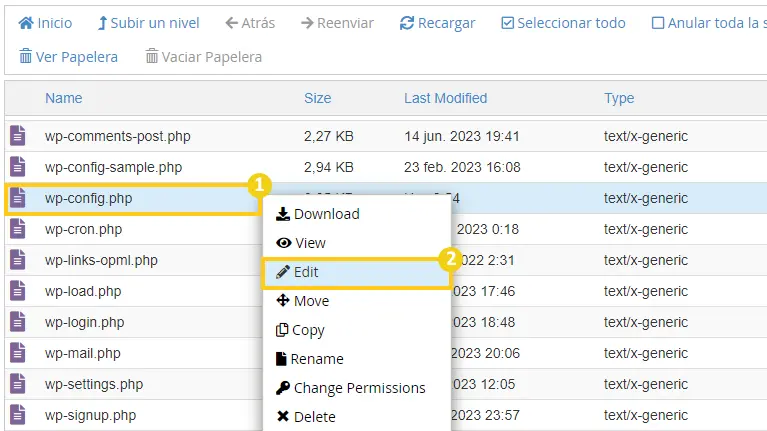
Task: Click file icon of wp-settings.php
Action: (x=18, y=384)
